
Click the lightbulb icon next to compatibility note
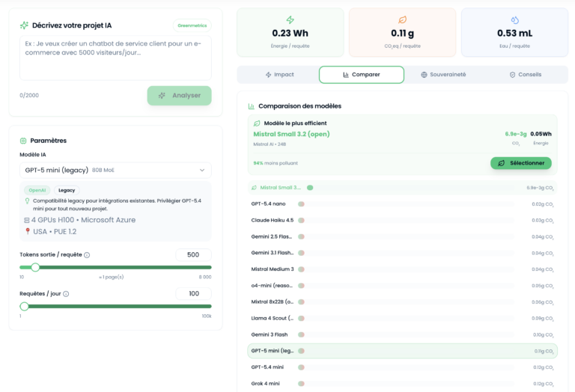27,200
